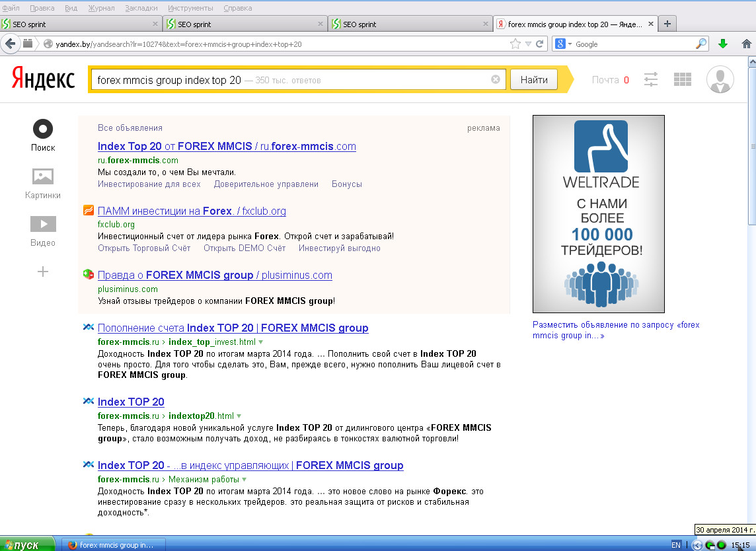Image resolution: width=756 pixels, height=551 pixels.
Task: Switch to Картинки image search icon
Action: click(43, 176)
